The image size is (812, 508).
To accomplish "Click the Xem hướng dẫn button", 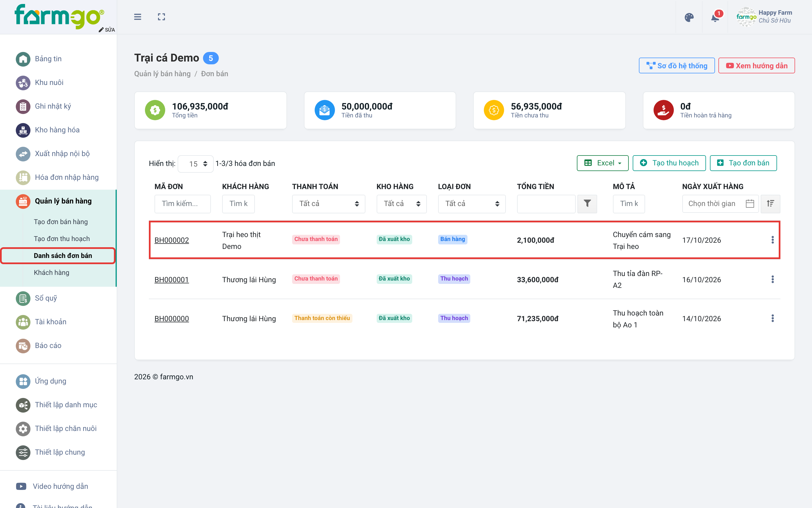I will point(756,65).
